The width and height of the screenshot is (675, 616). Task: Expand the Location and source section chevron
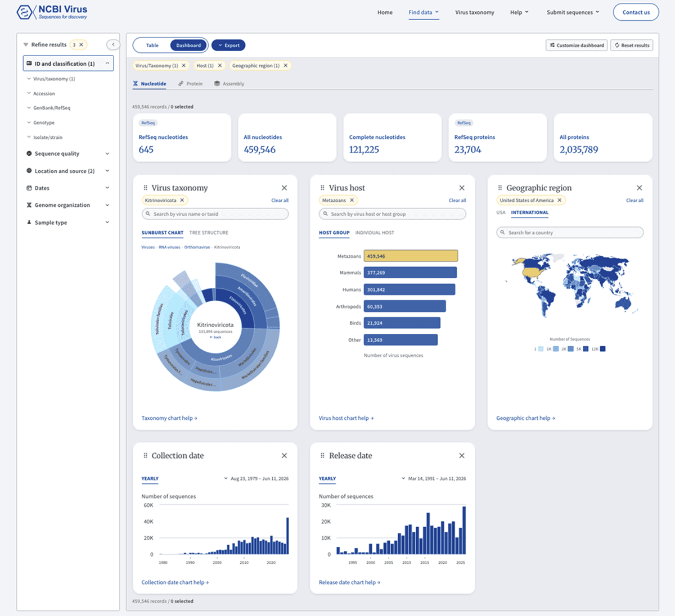point(107,171)
